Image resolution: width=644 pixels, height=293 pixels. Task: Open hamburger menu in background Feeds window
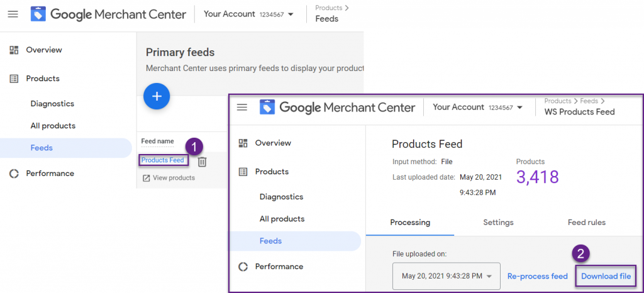point(13,14)
